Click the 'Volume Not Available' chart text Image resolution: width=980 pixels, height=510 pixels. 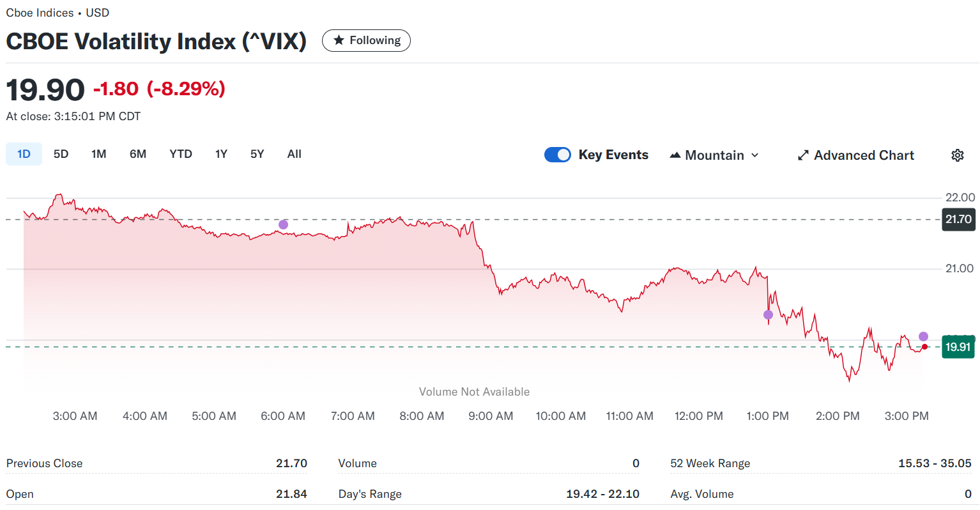tap(474, 392)
